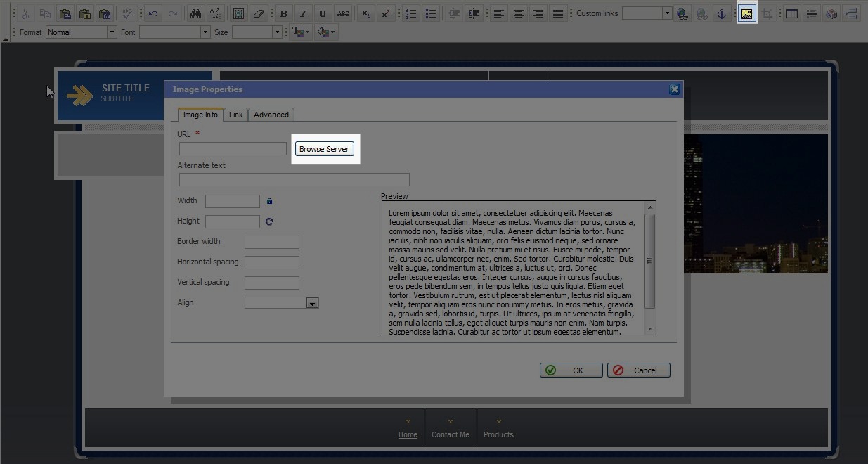The image size is (868, 464).
Task: Switch to the Advanced tab
Action: (271, 115)
